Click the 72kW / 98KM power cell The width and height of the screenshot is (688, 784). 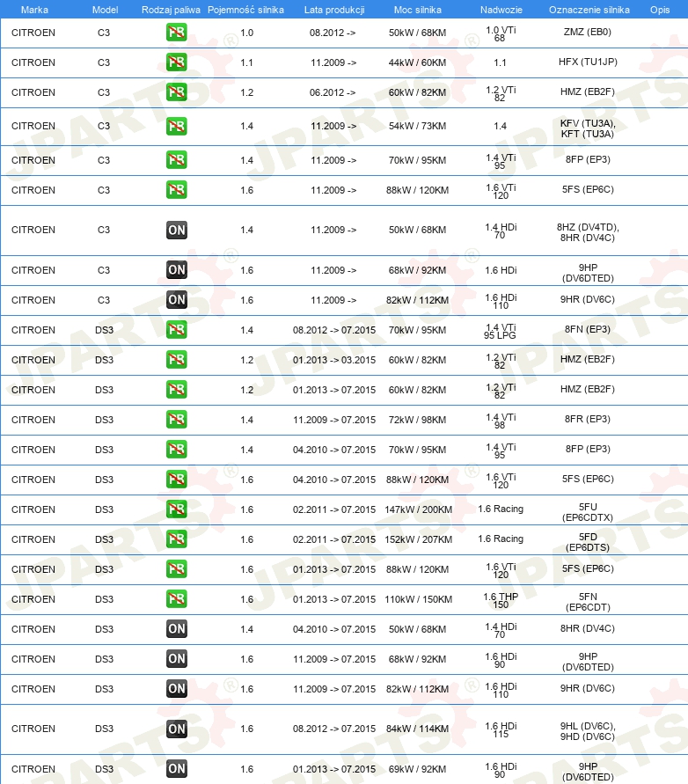417,420
